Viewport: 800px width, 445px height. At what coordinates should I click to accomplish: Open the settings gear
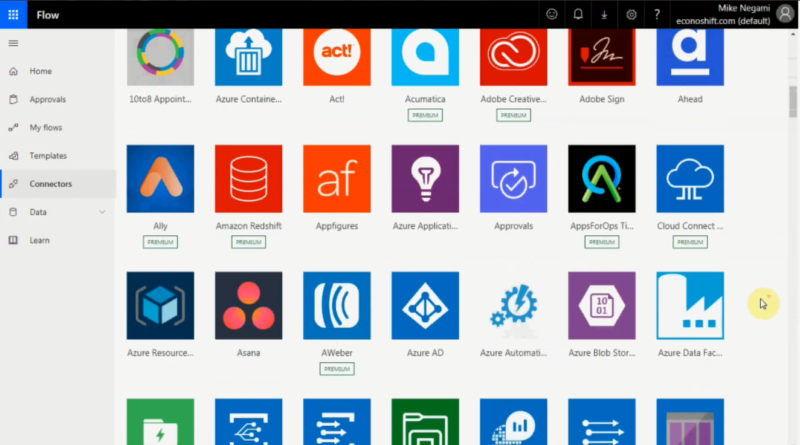(x=631, y=15)
